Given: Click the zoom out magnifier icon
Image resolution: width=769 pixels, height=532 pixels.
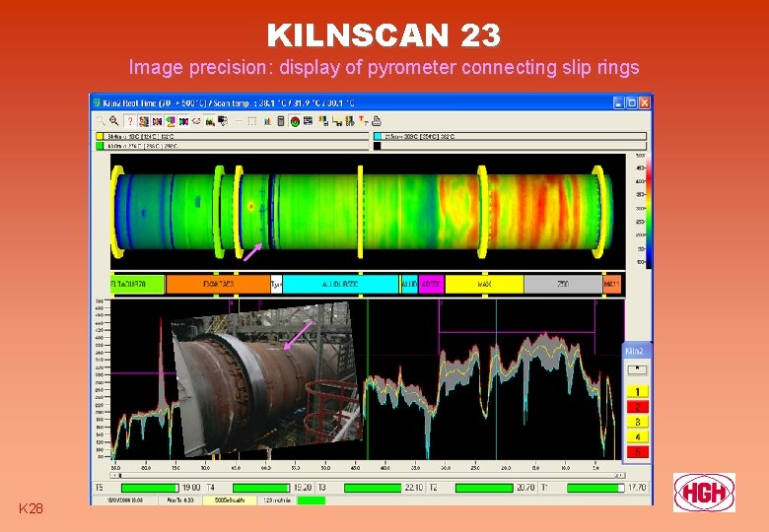Looking at the screenshot, I should coord(113,121).
